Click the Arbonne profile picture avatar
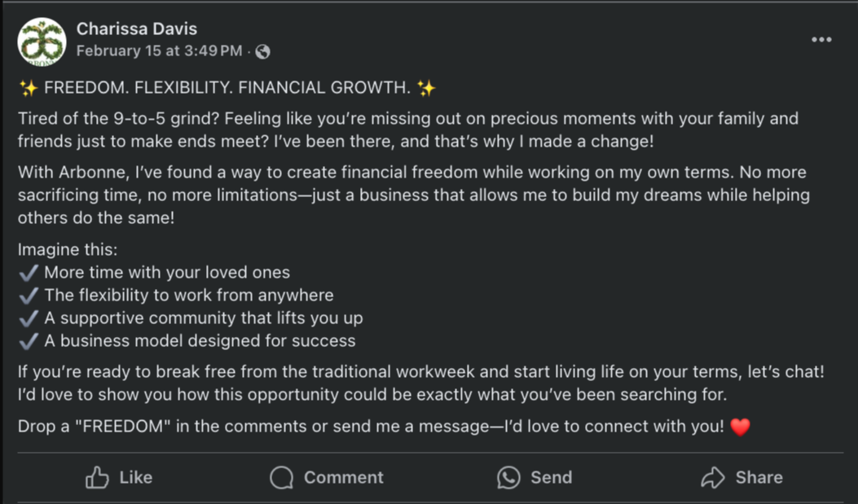The width and height of the screenshot is (858, 504). tap(42, 42)
